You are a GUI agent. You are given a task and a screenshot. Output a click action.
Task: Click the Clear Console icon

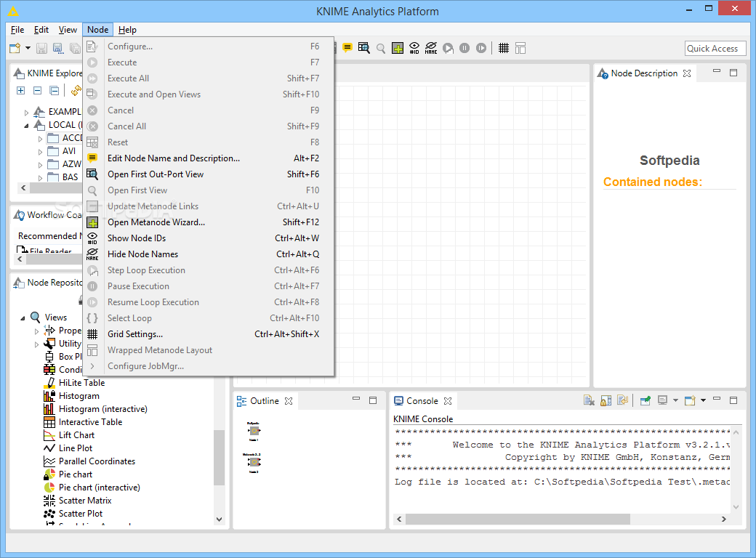tap(589, 400)
